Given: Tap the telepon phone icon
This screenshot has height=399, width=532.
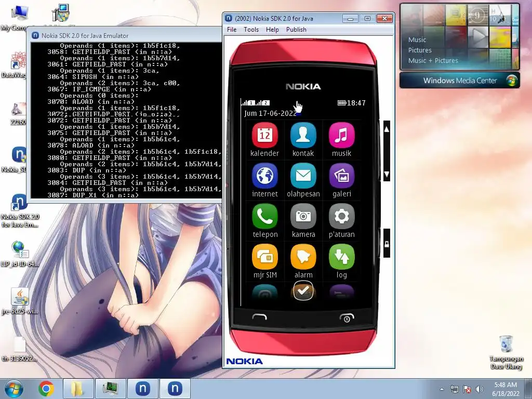Looking at the screenshot, I should tap(264, 217).
